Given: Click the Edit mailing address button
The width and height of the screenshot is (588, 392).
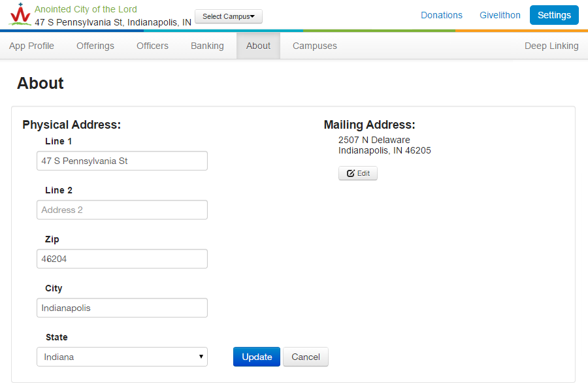Looking at the screenshot, I should coord(358,173).
